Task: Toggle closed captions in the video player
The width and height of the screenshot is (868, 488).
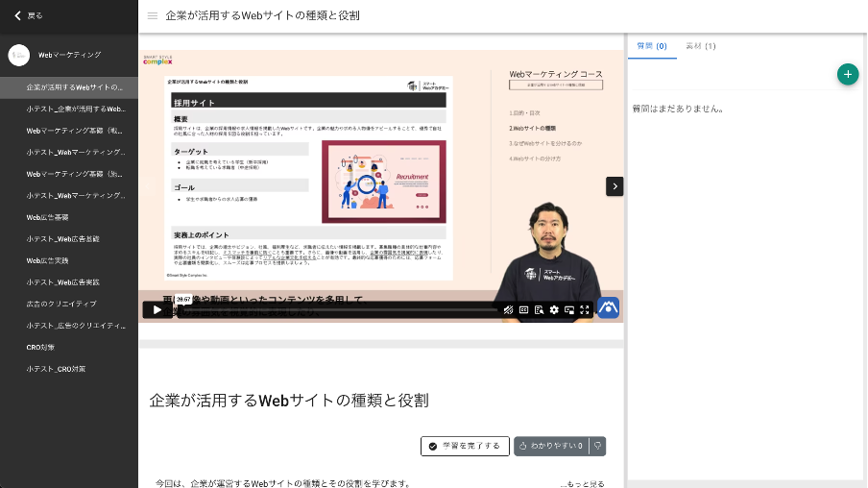Action: tap(523, 309)
